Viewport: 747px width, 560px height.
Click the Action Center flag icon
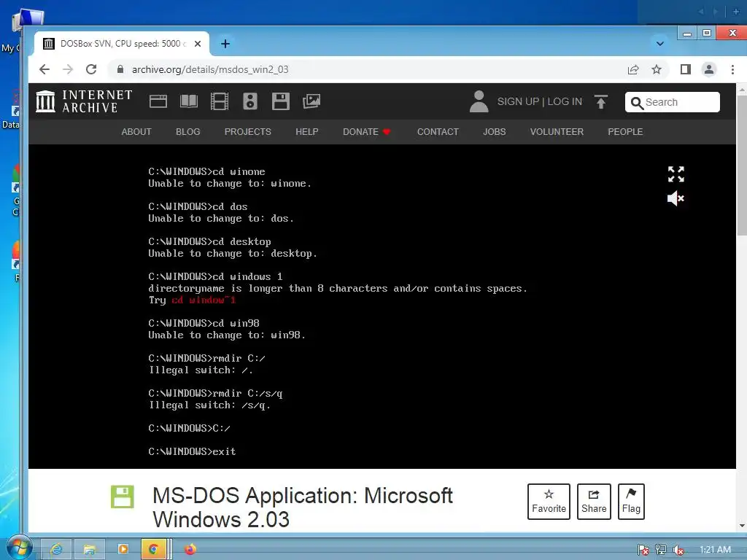pos(643,550)
